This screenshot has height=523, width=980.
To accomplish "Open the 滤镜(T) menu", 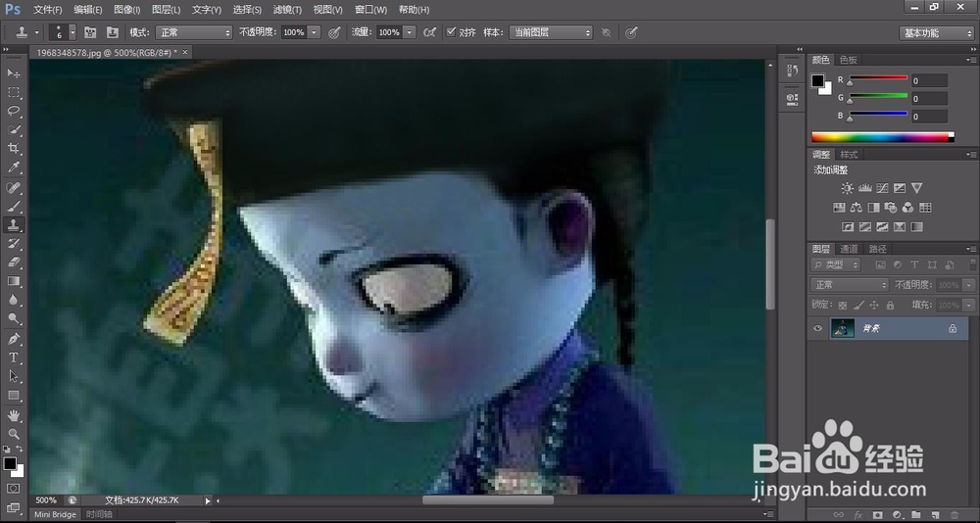I will pos(287,10).
